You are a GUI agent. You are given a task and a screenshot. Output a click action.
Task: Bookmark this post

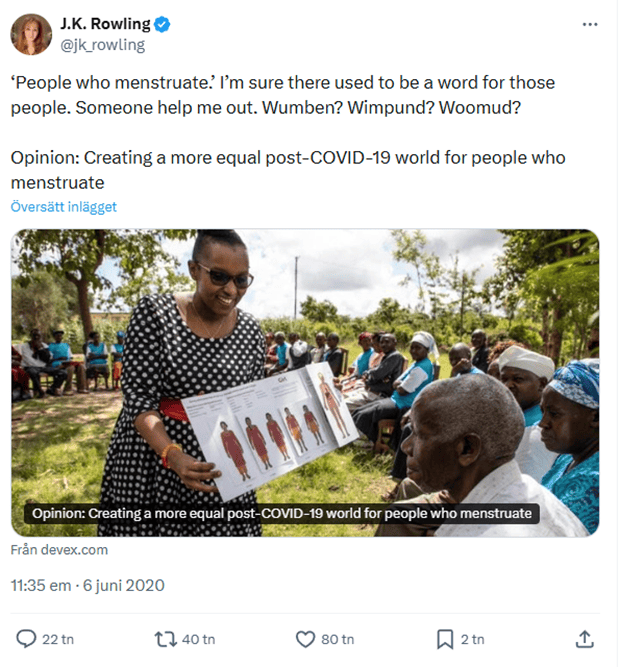coord(445,639)
